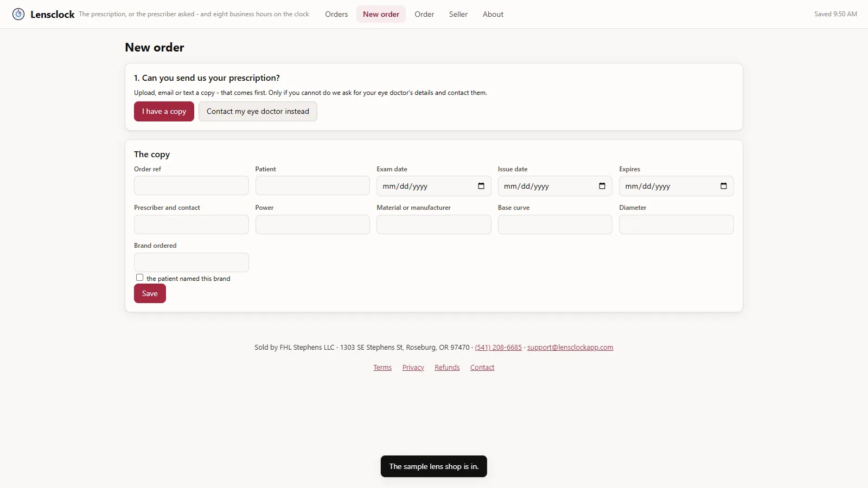Save the prescription copy form
Viewport: 868px width, 488px height.
150,293
